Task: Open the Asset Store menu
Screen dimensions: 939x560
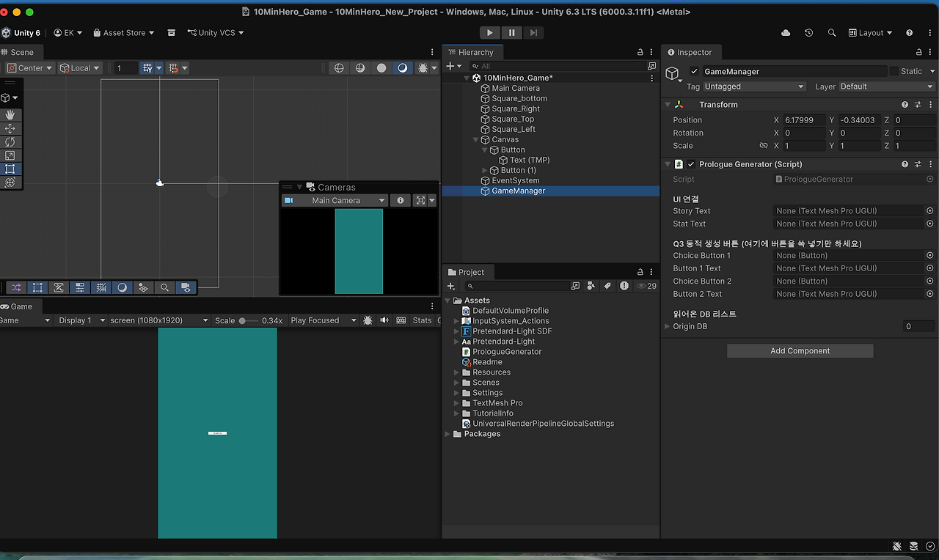Action: 123,32
